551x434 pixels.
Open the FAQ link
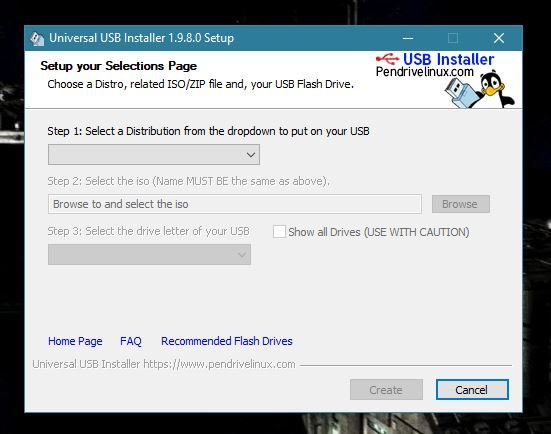point(131,341)
